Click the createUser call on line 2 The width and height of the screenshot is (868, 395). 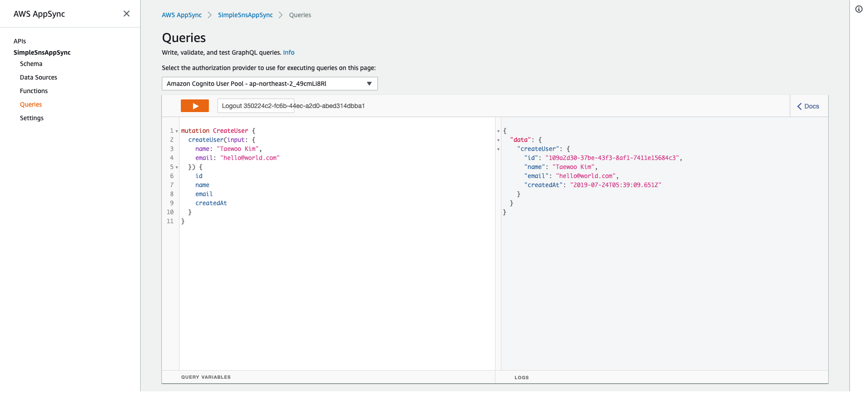click(206, 140)
